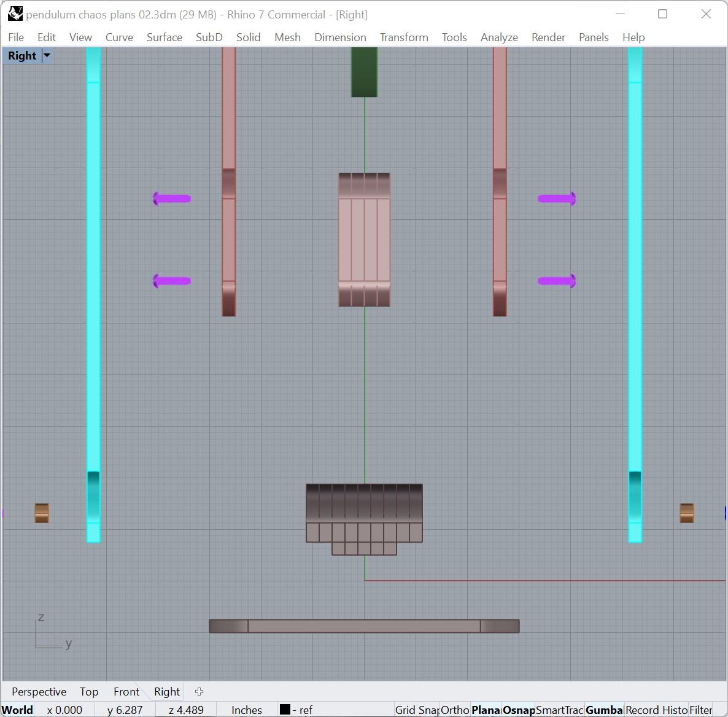This screenshot has height=717, width=728.
Task: Select the upper left purple arrow object
Action: click(x=172, y=199)
